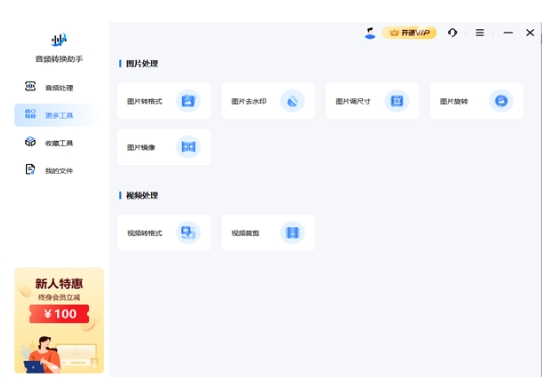Click the 图片处理 section heading
Screen dimensions: 544x379
[x=142, y=64]
